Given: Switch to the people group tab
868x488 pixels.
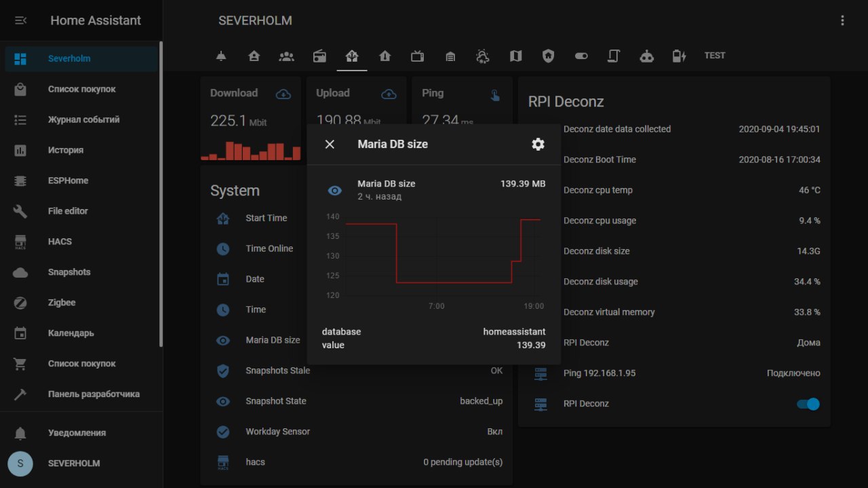Looking at the screenshot, I should coord(287,56).
